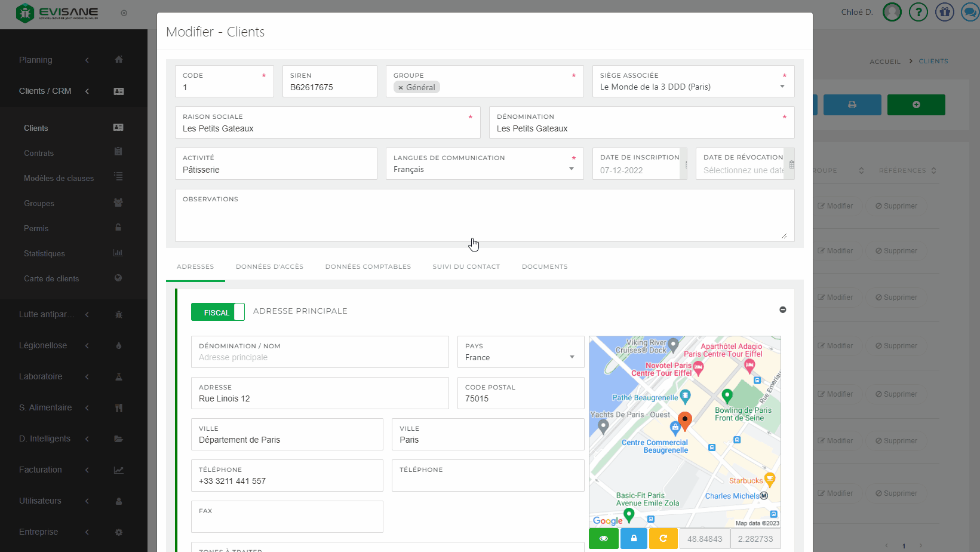
Task: Switch to the Documents tab
Action: (x=545, y=266)
